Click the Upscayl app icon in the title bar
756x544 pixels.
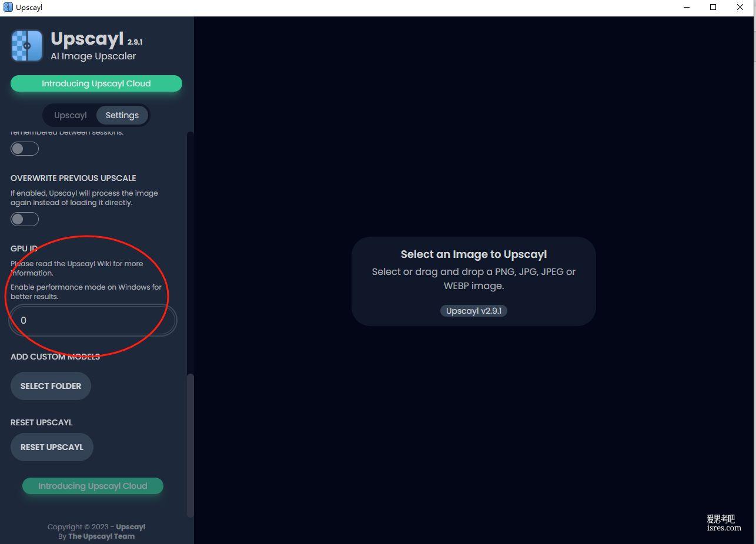coord(8,8)
